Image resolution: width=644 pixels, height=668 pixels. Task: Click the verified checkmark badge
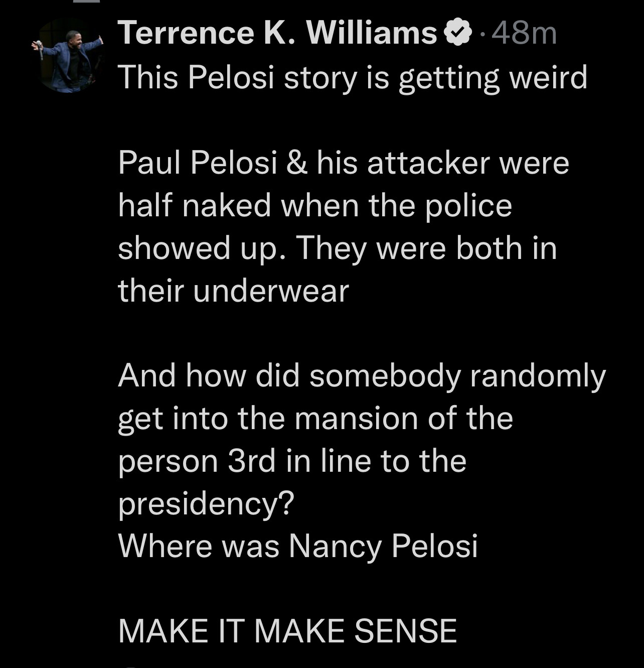coord(458,33)
